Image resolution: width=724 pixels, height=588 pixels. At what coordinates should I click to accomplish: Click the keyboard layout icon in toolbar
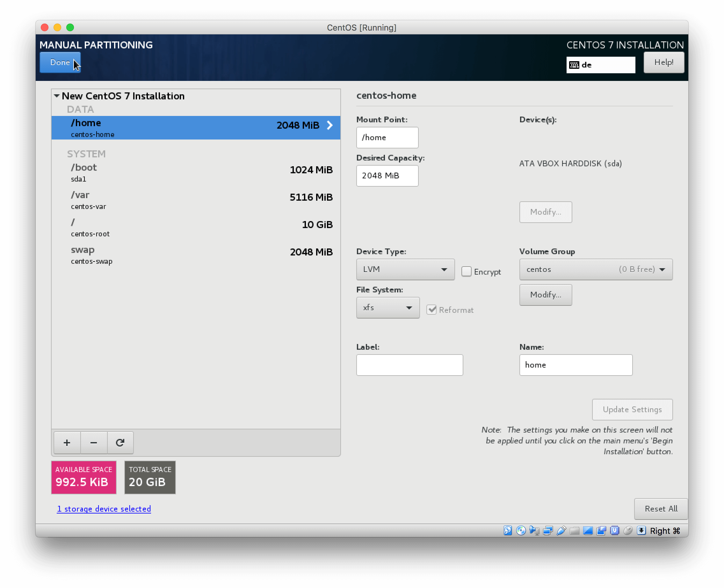coord(574,64)
